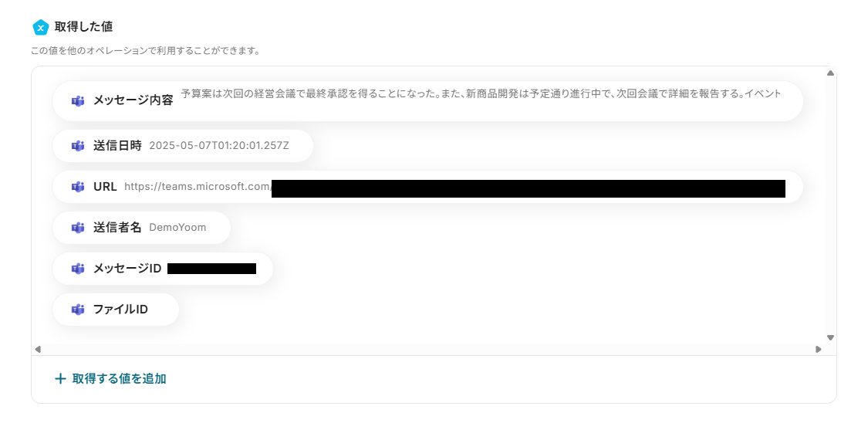This screenshot has height=430, width=868.
Task: Select the 送信日時 value pill
Action: tap(183, 146)
